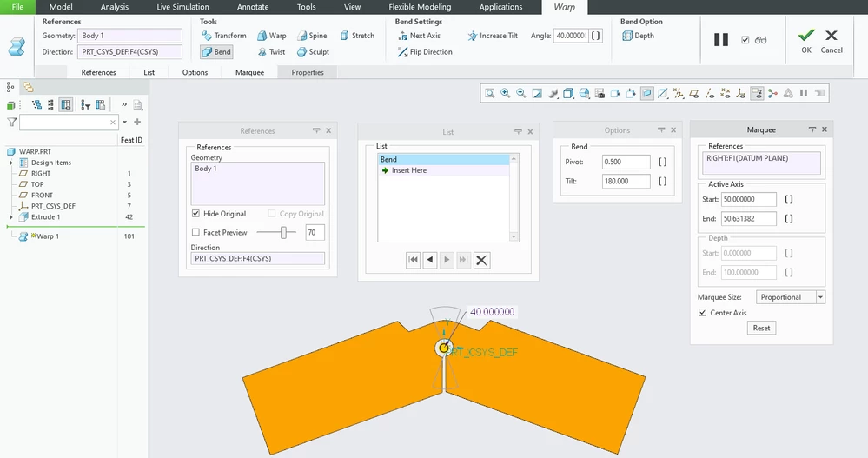Expand the Extrude 1 tree node
The height and width of the screenshot is (458, 868).
[11, 217]
